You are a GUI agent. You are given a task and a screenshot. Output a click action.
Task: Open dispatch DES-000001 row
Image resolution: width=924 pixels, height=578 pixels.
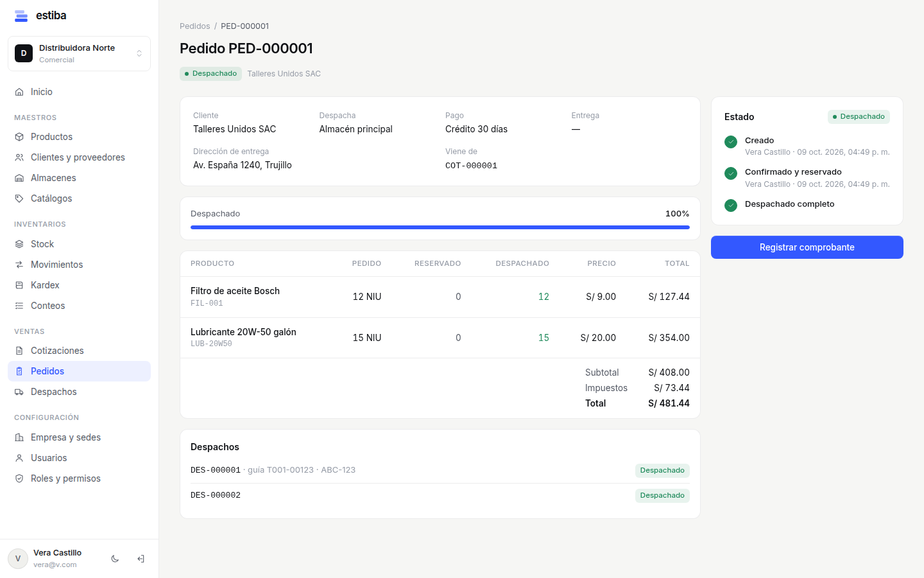[x=440, y=470]
